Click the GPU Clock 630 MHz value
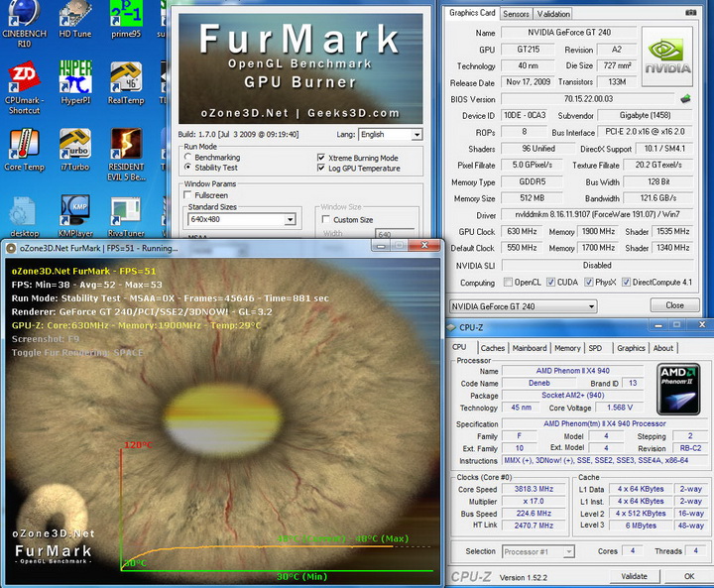This screenshot has height=588, width=714. click(x=522, y=231)
